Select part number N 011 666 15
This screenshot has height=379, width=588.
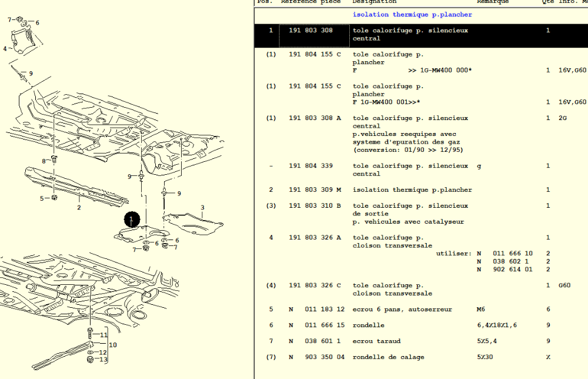pos(316,325)
